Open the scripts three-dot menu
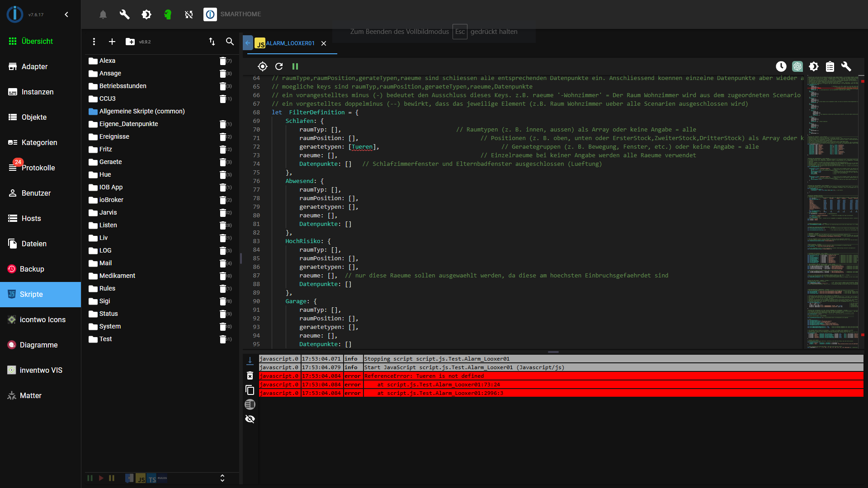868x488 pixels. click(x=94, y=42)
